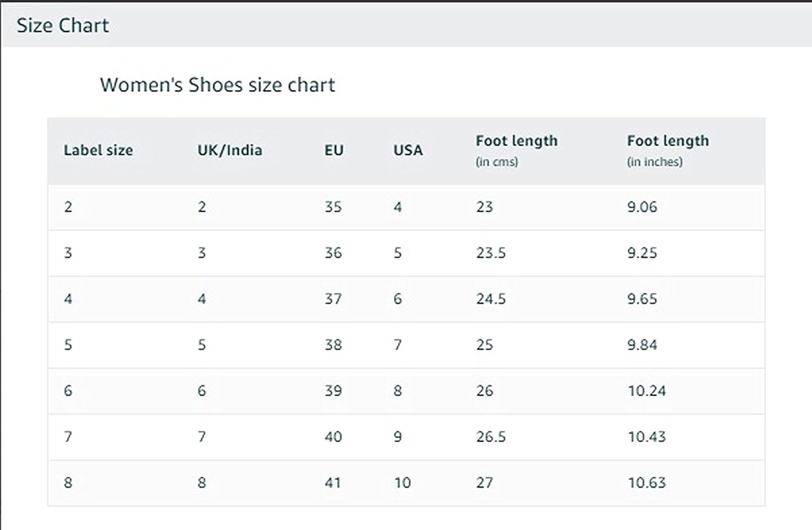Viewport: 812px width, 530px height.
Task: Select the 10.24 inches foot length cell
Action: (x=646, y=391)
